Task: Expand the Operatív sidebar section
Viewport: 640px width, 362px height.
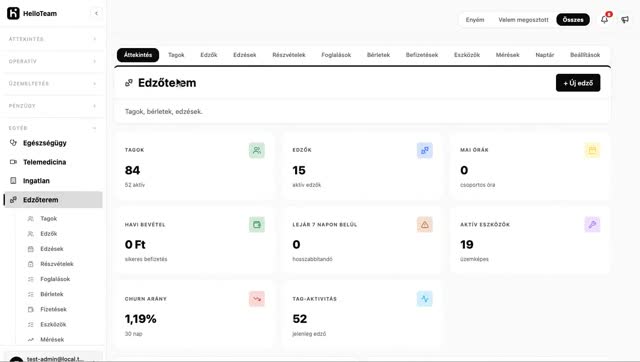Action: coord(52,61)
